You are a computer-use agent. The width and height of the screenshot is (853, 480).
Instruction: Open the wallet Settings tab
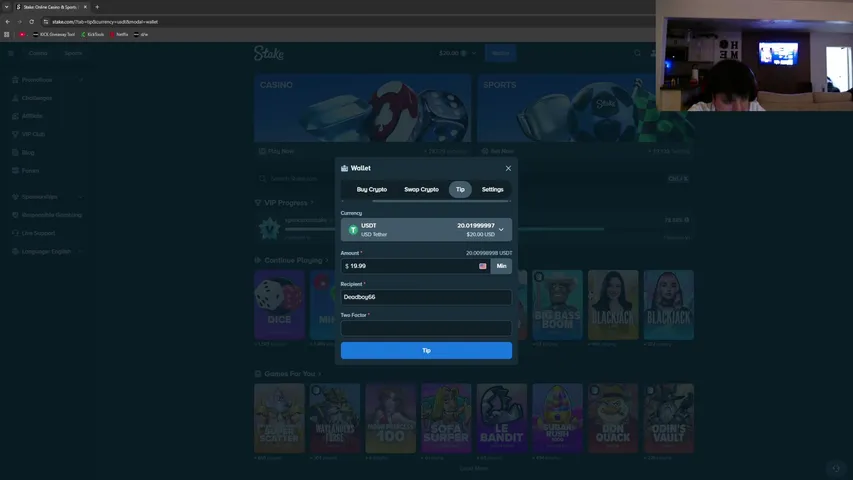492,189
